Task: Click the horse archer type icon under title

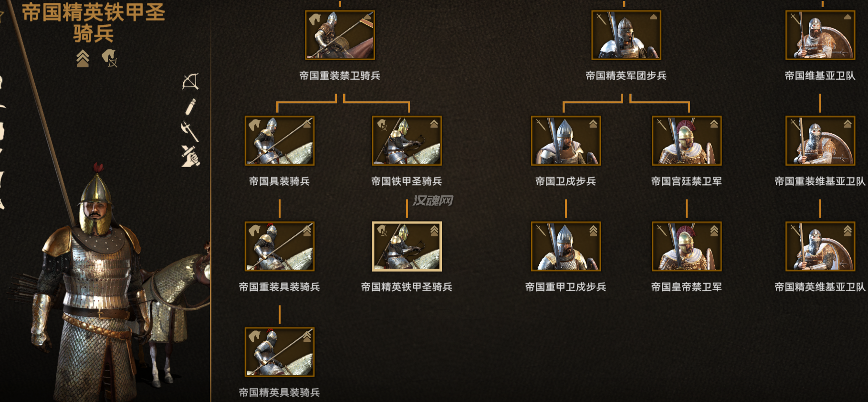Action: coord(110,58)
